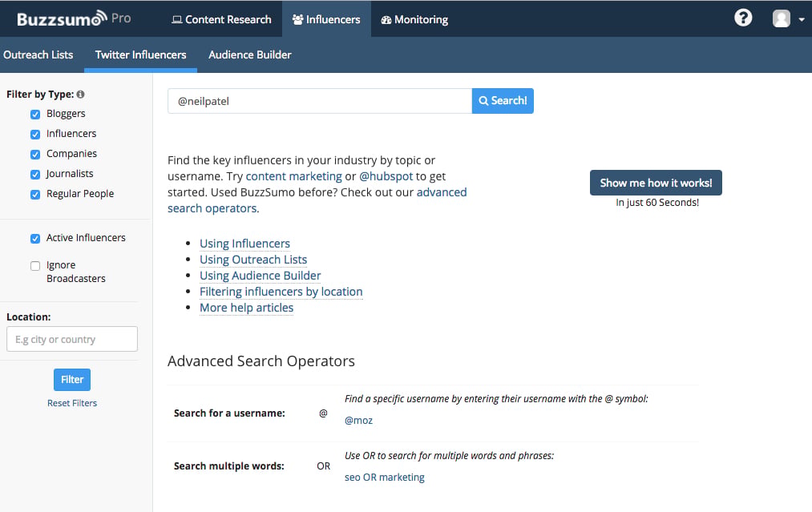This screenshot has width=812, height=512.
Task: Click the 'Search multiple words:' label
Action: click(x=229, y=466)
